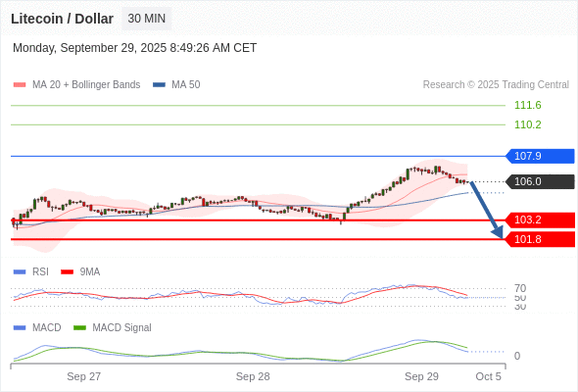Click the Sep 27 date axis label
This screenshot has width=578, height=392.
coord(83,376)
